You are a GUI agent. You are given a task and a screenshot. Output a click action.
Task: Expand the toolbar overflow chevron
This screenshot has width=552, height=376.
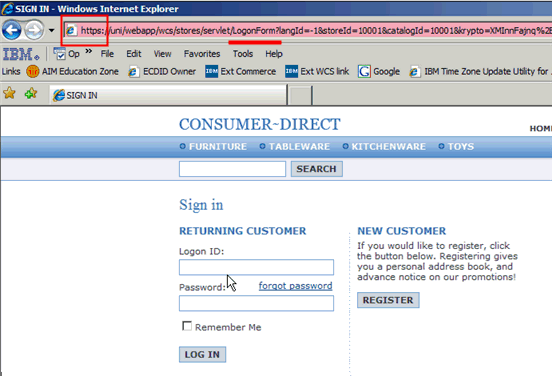88,51
